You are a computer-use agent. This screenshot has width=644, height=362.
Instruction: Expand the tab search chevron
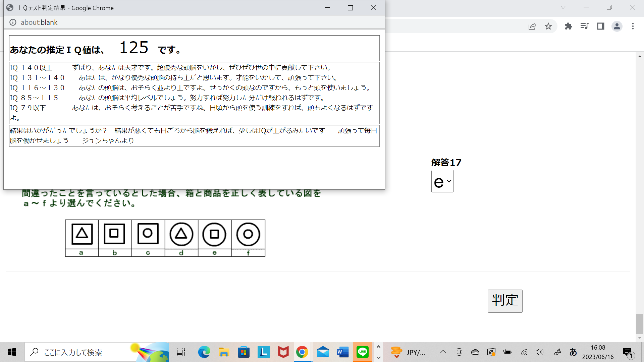[563, 7]
